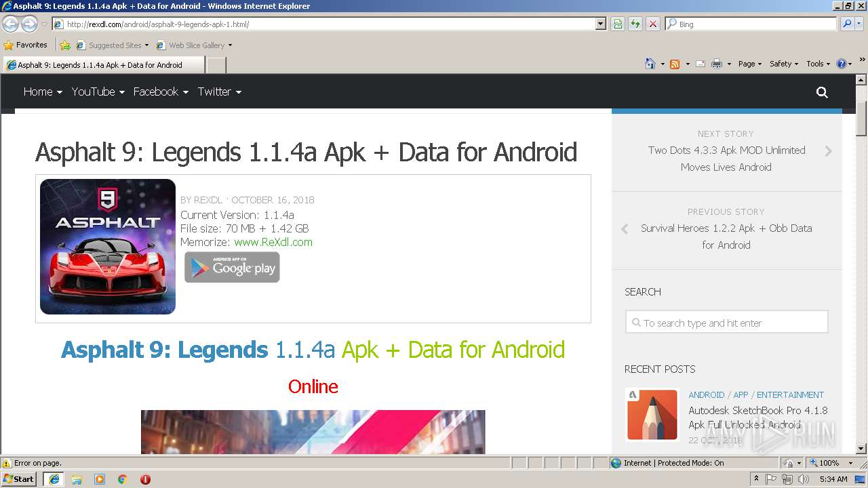Click Internet Explorer taskbar icon
The width and height of the screenshot is (868, 488).
click(54, 479)
